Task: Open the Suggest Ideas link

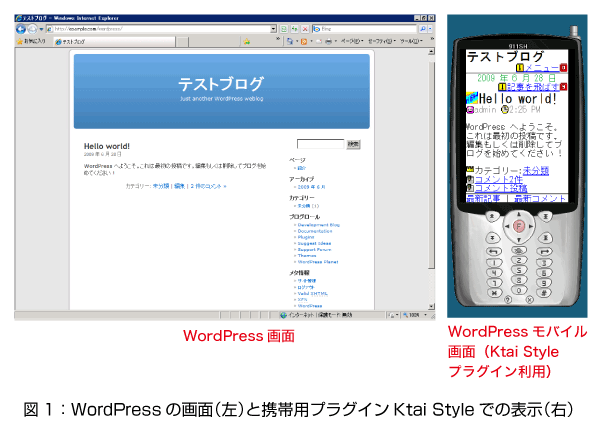Action: [314, 243]
